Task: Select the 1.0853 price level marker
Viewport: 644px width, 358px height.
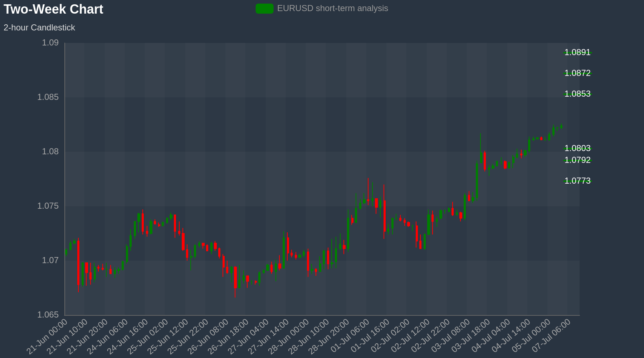Action: click(577, 94)
